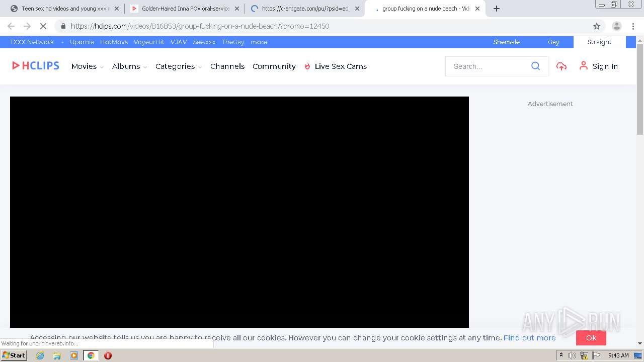This screenshot has width=644, height=362.
Task: Select the Gay orientation tab
Action: (553, 42)
